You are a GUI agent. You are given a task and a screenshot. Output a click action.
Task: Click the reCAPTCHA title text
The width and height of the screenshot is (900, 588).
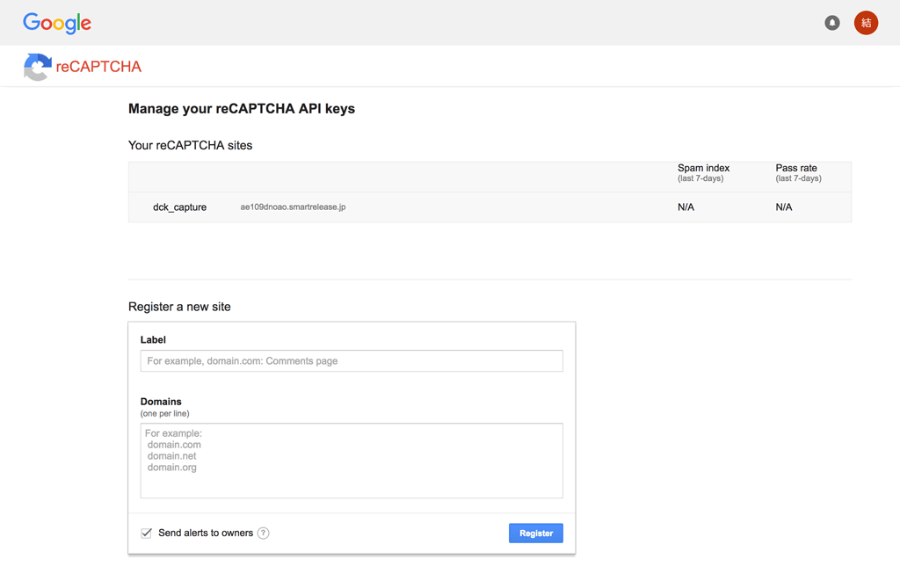[98, 67]
